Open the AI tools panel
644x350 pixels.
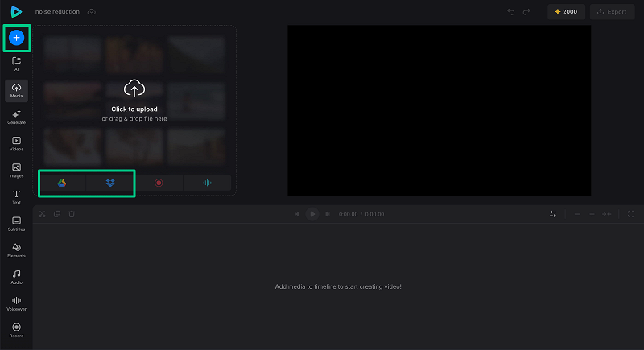pyautogui.click(x=16, y=64)
